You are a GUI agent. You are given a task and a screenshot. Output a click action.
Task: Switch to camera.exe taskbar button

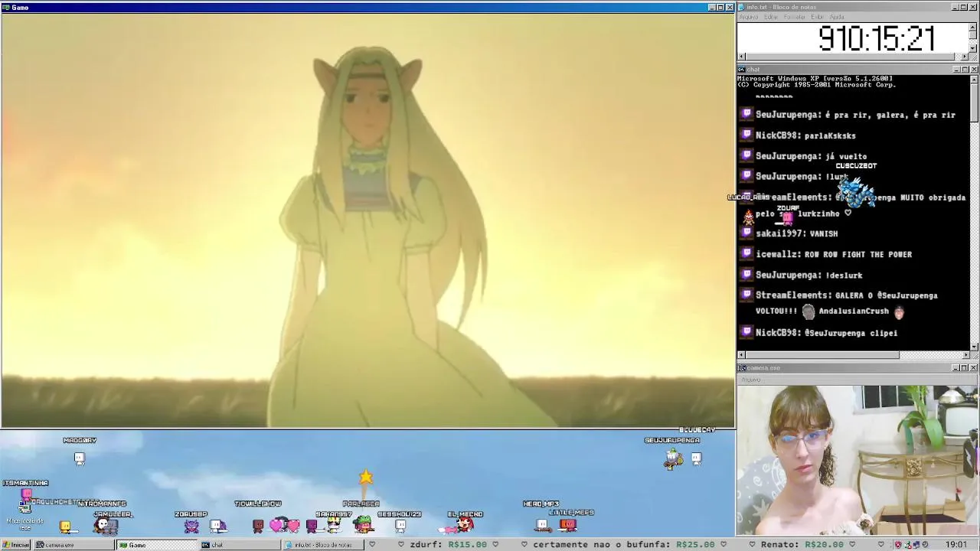[74, 545]
